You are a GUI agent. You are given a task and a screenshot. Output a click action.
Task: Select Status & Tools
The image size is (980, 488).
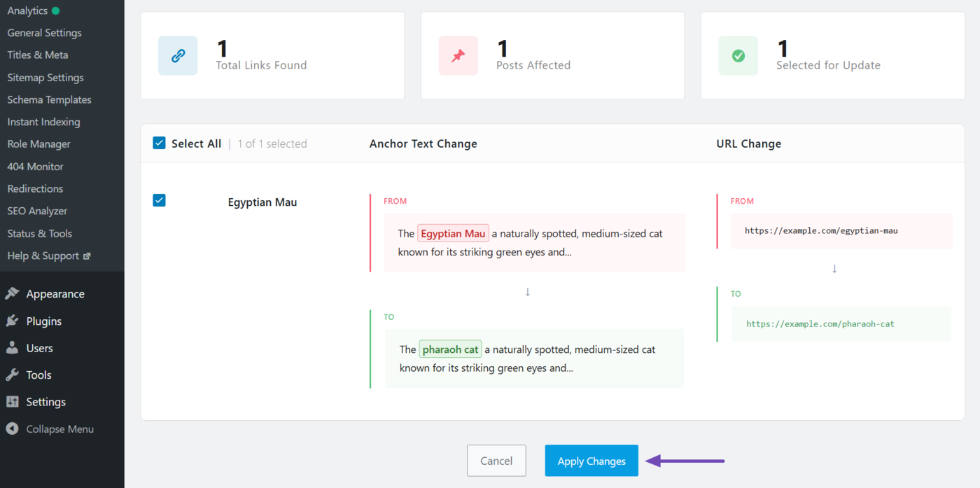pos(39,233)
